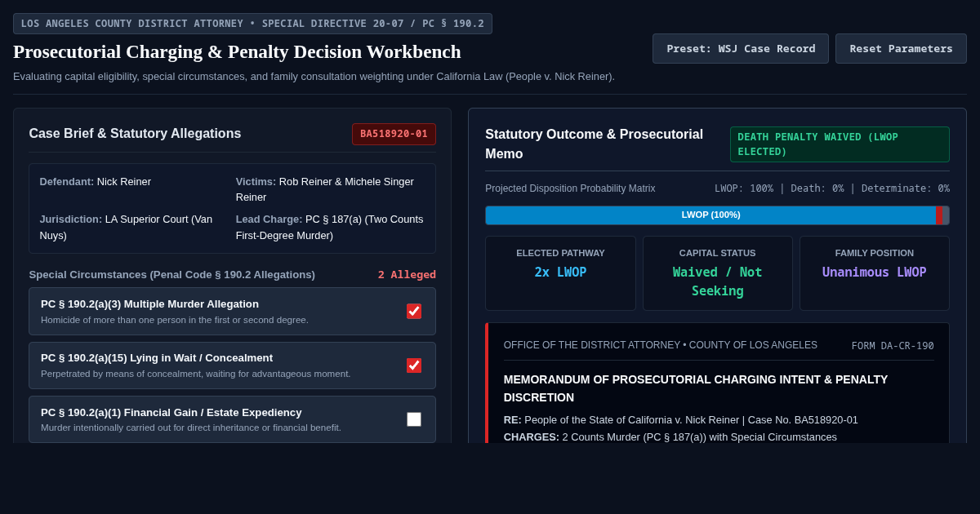The image size is (980, 514).
Task: Click the Case Brief & Statutory Allegations heading
Action: pos(135,134)
